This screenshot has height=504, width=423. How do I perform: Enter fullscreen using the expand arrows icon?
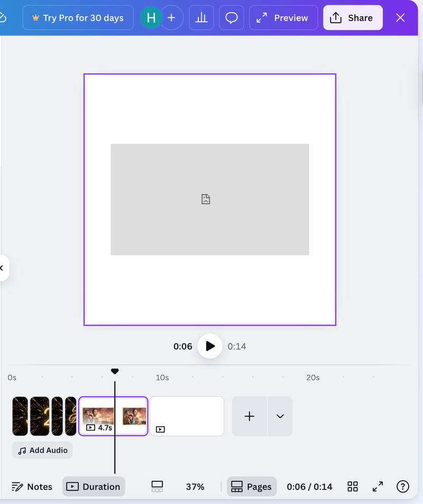point(378,487)
